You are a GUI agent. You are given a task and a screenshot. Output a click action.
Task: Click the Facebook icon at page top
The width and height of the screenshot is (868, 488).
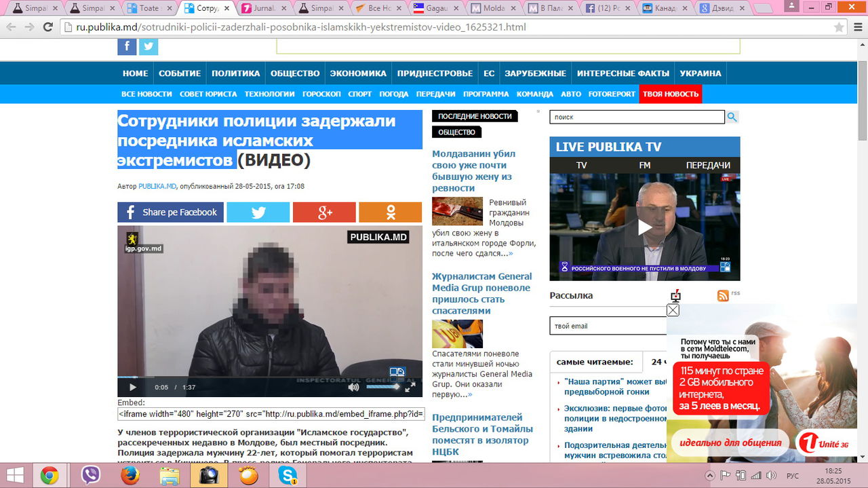click(127, 46)
